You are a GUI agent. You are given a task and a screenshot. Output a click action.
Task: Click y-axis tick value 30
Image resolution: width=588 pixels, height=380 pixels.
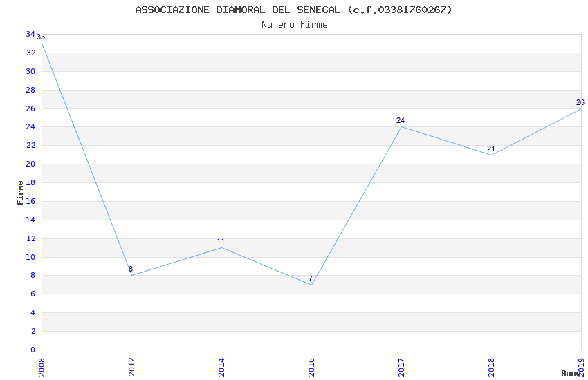coord(30,71)
